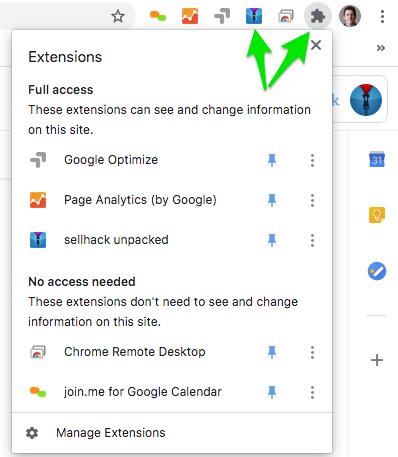Open Page Analytics extension from toolbar

190,16
